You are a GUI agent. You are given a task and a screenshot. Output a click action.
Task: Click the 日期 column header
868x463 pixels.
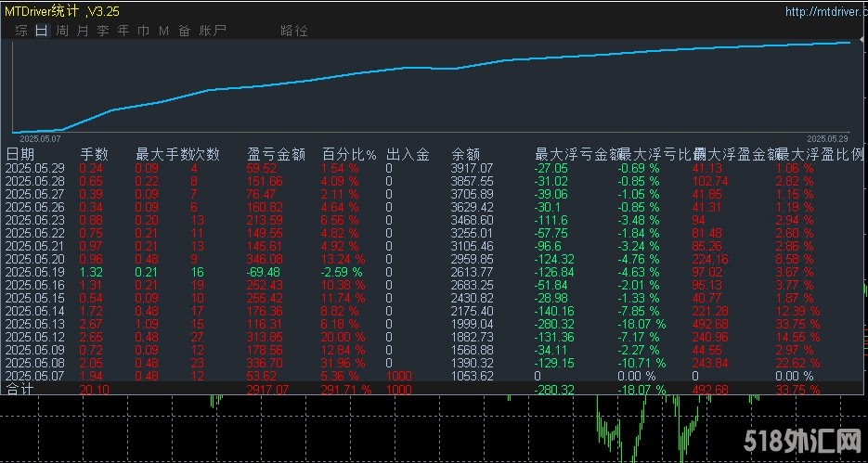(19, 154)
